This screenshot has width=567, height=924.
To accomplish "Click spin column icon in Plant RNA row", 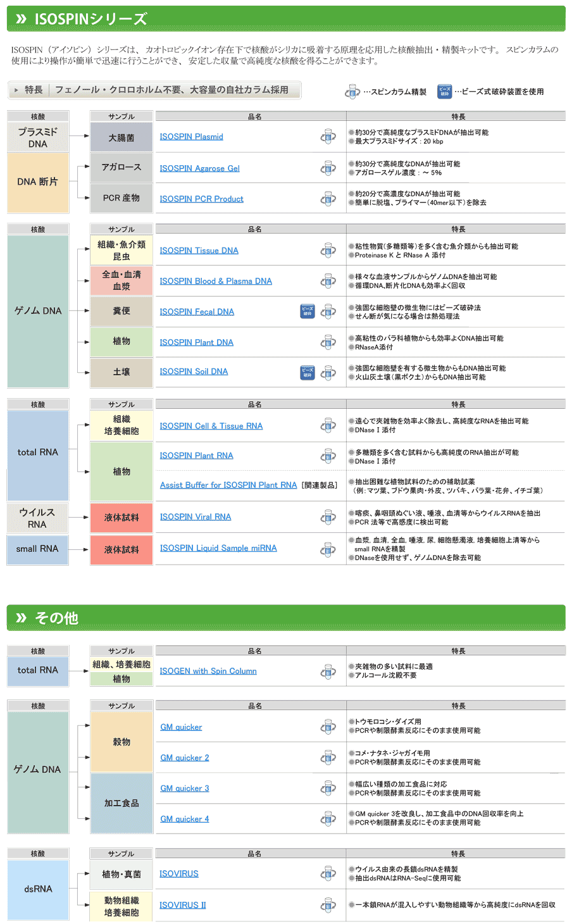I will [328, 456].
